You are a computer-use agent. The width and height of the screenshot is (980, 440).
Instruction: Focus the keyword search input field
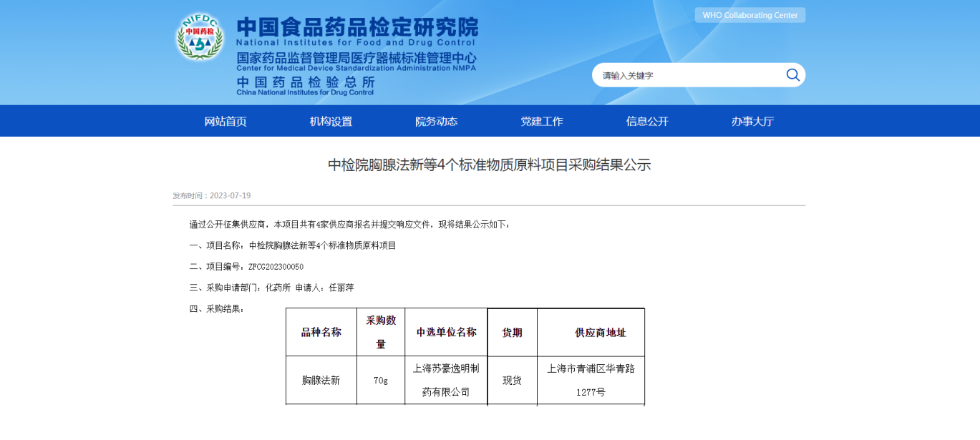[687, 75]
